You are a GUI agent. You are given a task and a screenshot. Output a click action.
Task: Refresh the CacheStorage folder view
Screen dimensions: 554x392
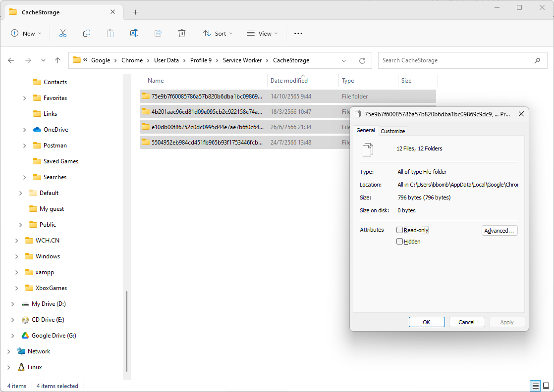pos(362,60)
